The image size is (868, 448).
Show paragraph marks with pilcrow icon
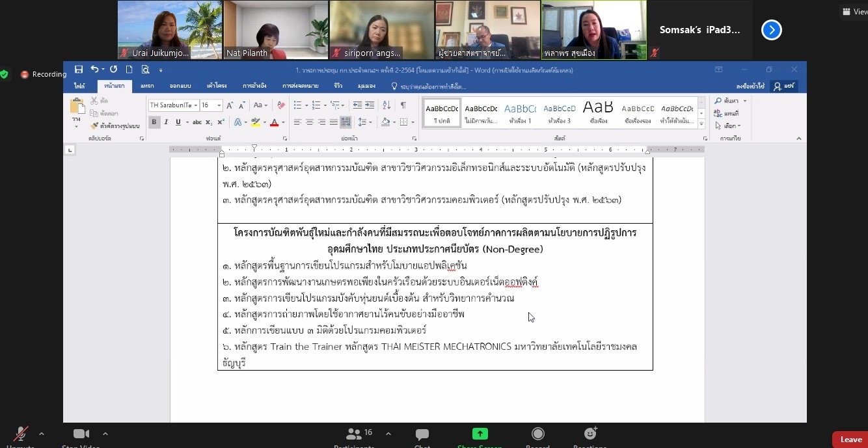[x=403, y=105]
